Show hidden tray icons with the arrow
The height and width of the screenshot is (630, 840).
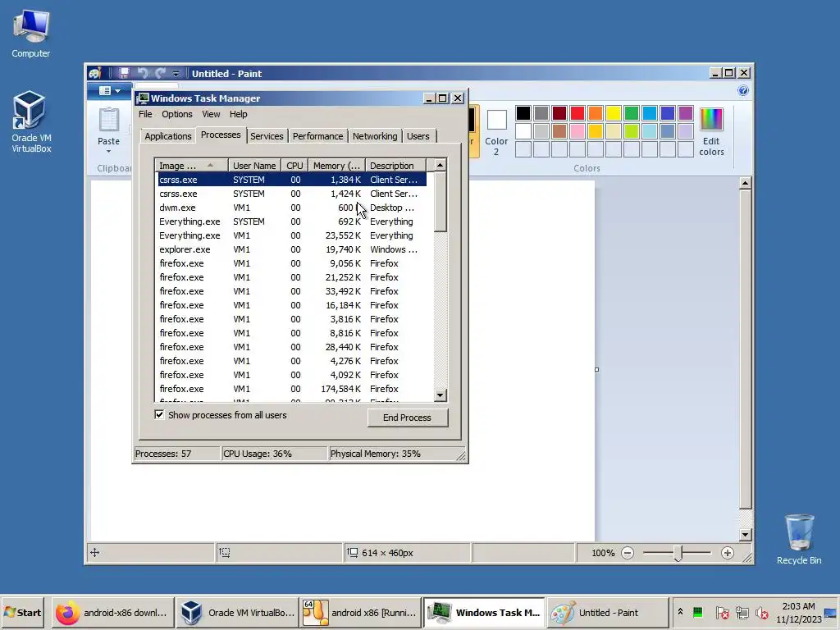point(680,611)
